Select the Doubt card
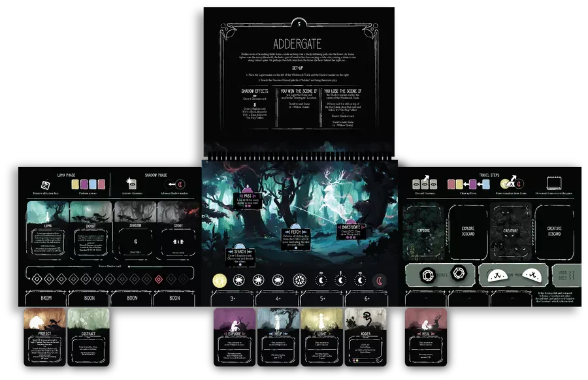 click(x=91, y=230)
